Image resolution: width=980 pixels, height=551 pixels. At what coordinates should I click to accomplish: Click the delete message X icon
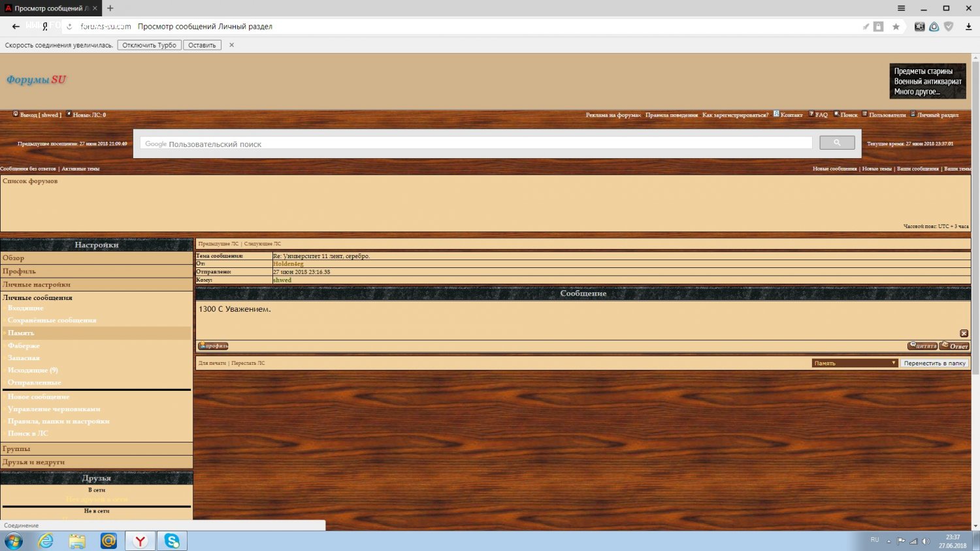964,333
